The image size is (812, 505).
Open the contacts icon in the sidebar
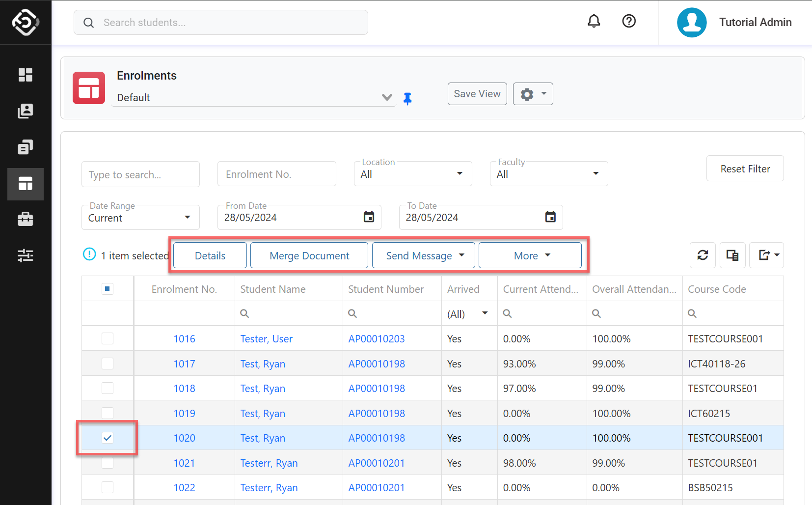point(26,111)
